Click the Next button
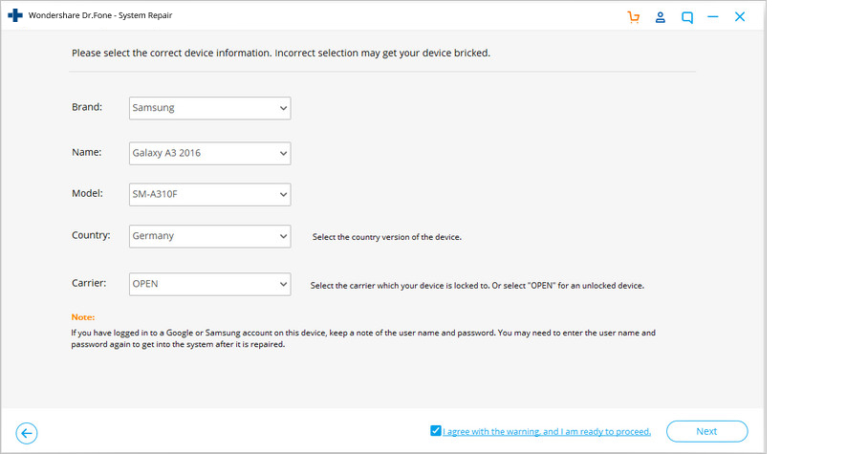This screenshot has width=868, height=454. click(x=706, y=431)
